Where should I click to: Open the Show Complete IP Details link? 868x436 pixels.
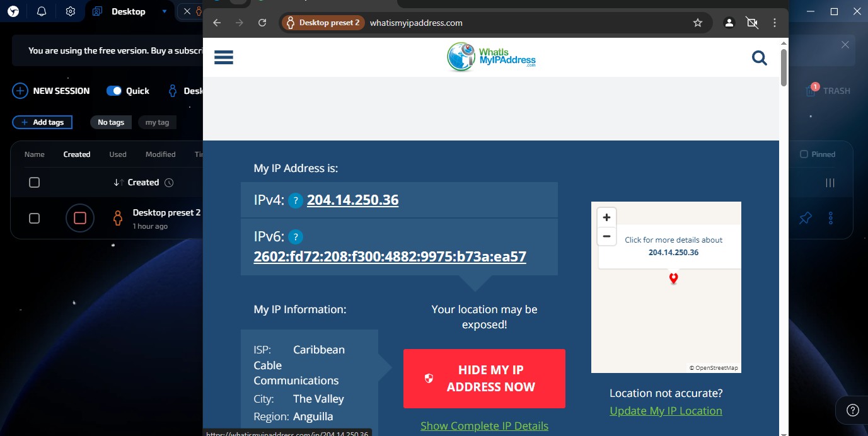click(484, 426)
